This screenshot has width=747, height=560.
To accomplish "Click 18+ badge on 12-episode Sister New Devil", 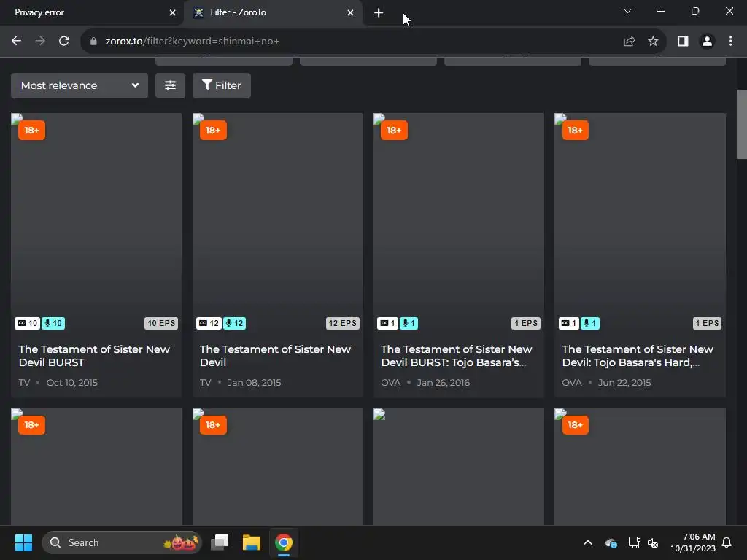I will [x=213, y=131].
